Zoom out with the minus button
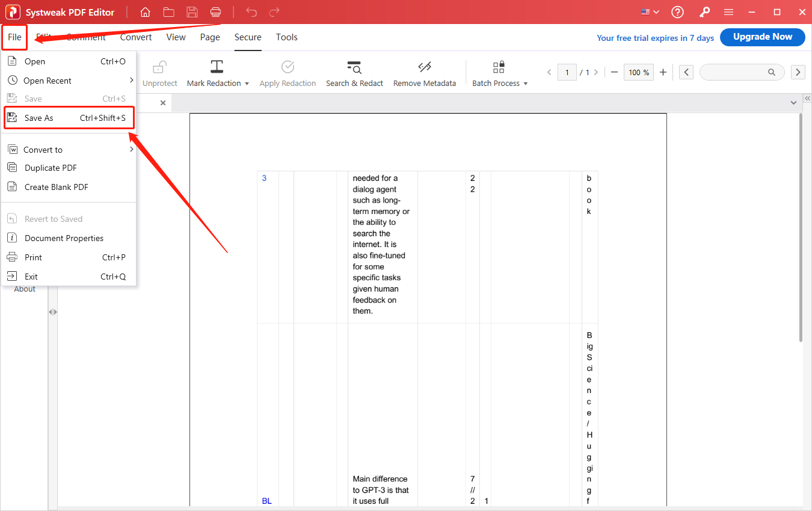The width and height of the screenshot is (812, 511). click(x=614, y=72)
